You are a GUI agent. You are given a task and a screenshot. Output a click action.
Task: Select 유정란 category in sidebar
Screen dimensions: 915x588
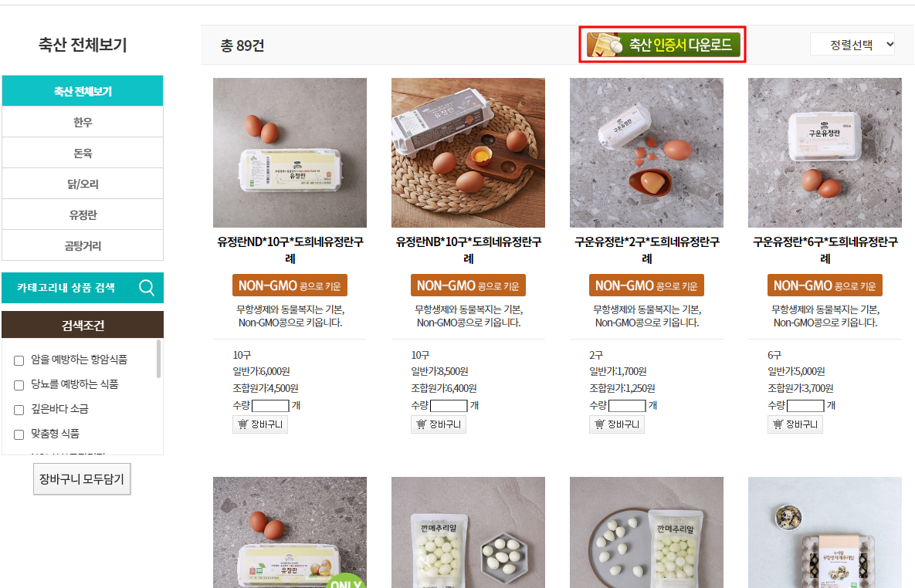(x=83, y=215)
